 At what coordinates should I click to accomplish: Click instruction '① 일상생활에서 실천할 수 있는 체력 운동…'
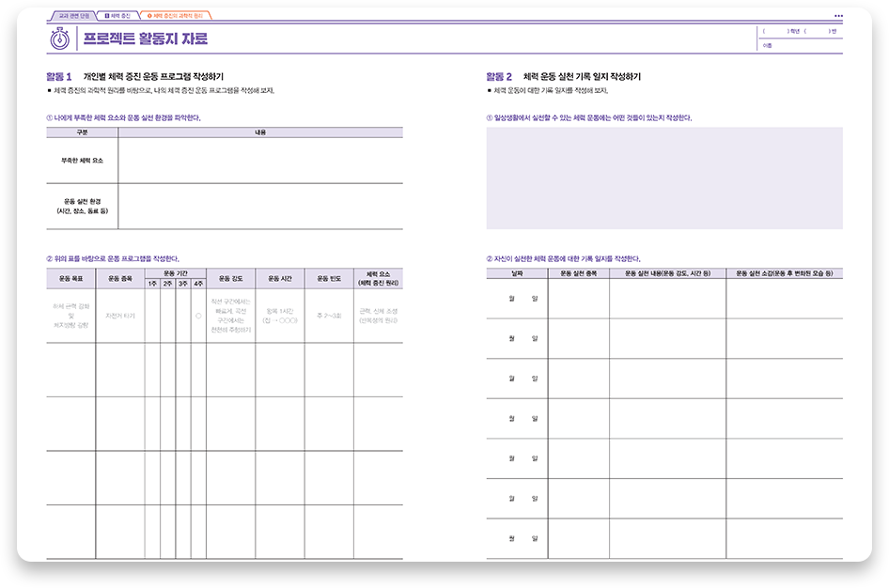coord(589,117)
